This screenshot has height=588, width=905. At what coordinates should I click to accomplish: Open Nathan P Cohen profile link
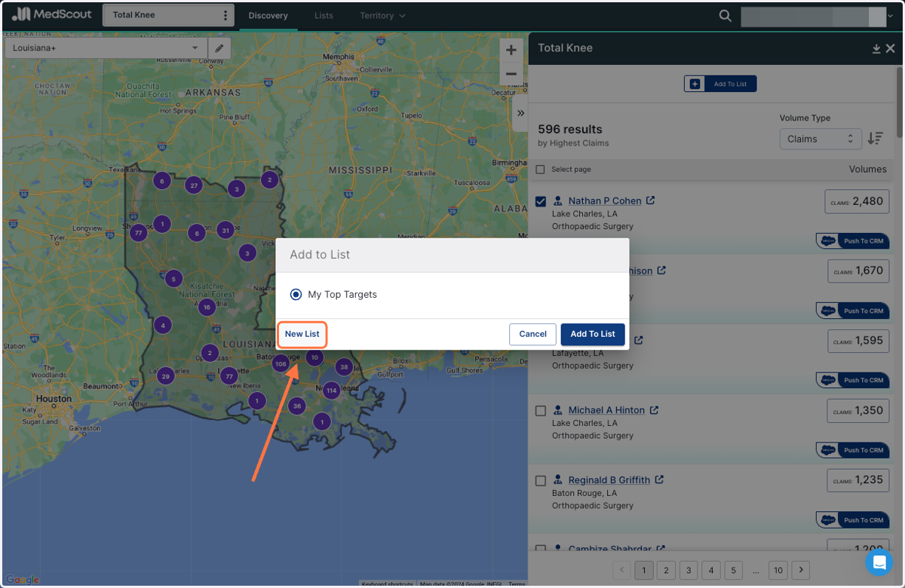[x=605, y=201]
